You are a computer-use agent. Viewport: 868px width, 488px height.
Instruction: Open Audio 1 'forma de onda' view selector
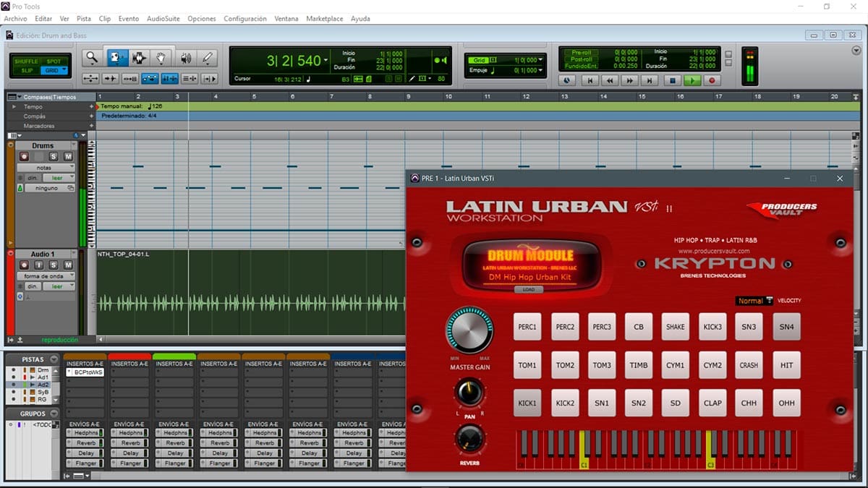coord(46,276)
